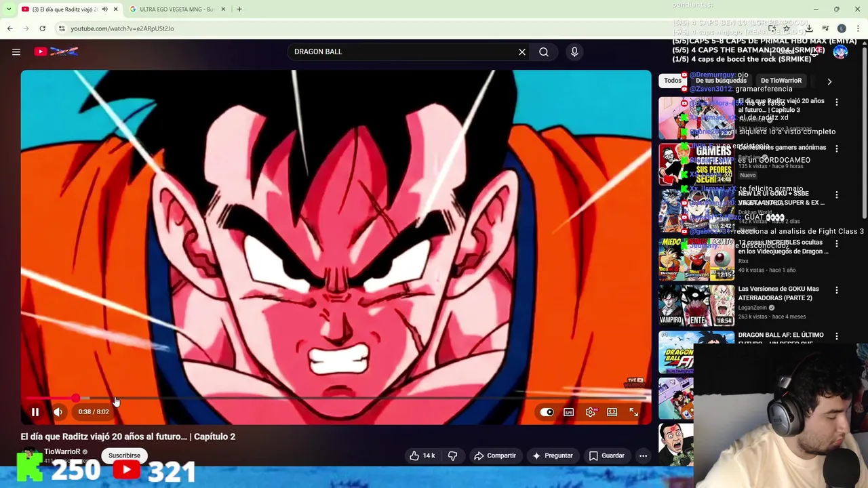868x488 pixels.
Task: Click the youtube.com address bar URL
Action: [x=122, y=28]
